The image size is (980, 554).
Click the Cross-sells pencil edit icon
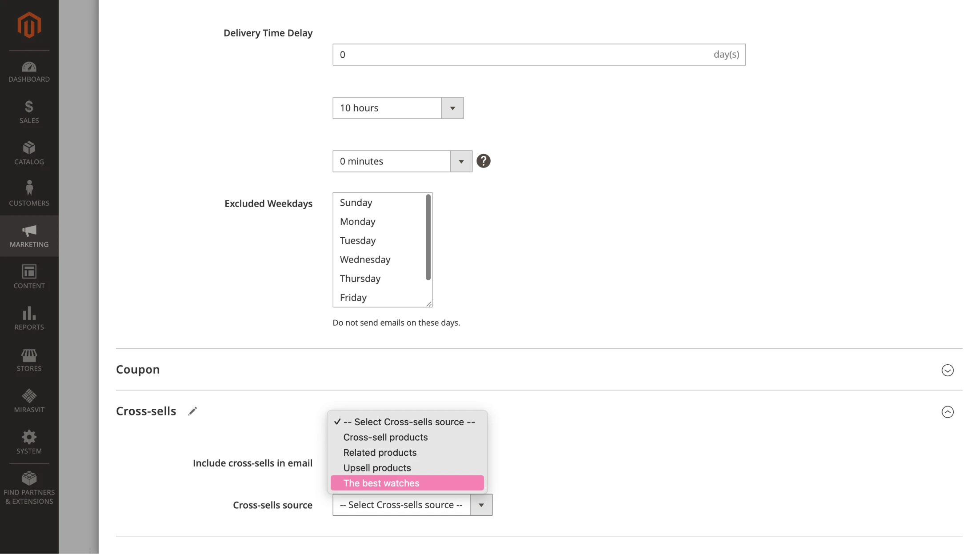(192, 411)
